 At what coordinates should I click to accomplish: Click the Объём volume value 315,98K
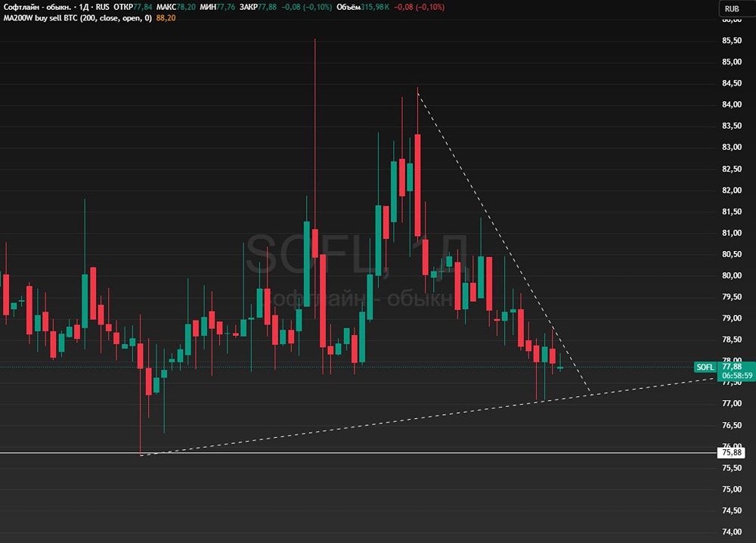pos(375,8)
